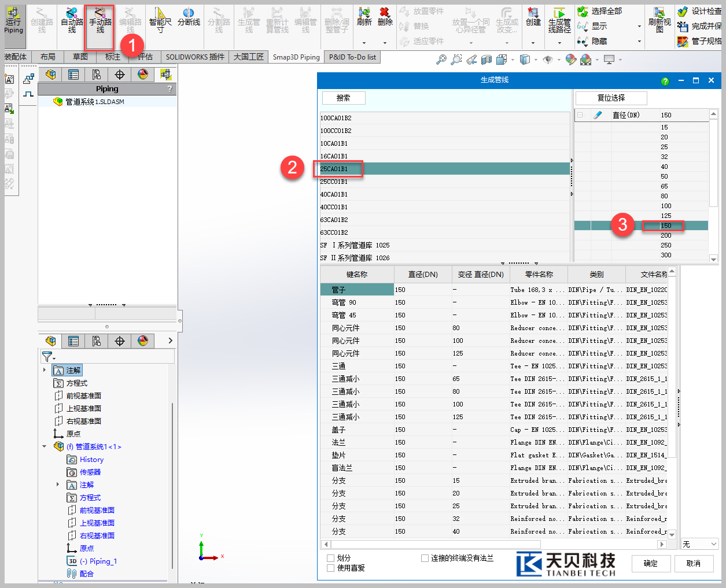Click the Section View icon in view toolbar

[487, 60]
